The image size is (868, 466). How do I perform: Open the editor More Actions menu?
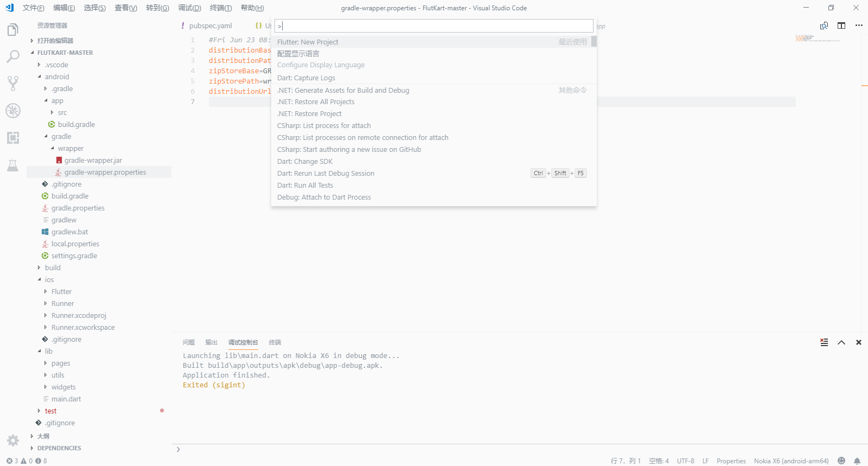(x=859, y=25)
